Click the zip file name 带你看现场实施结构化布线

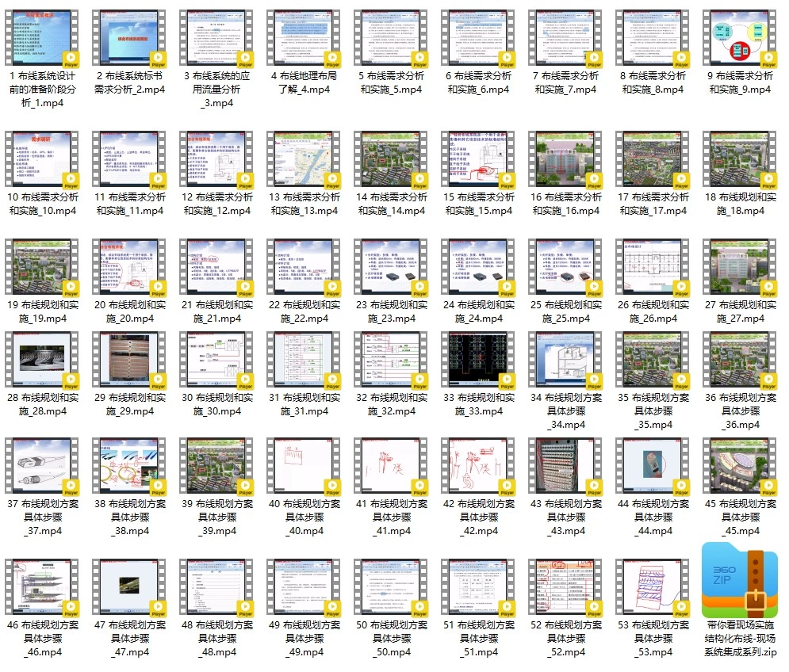point(741,638)
